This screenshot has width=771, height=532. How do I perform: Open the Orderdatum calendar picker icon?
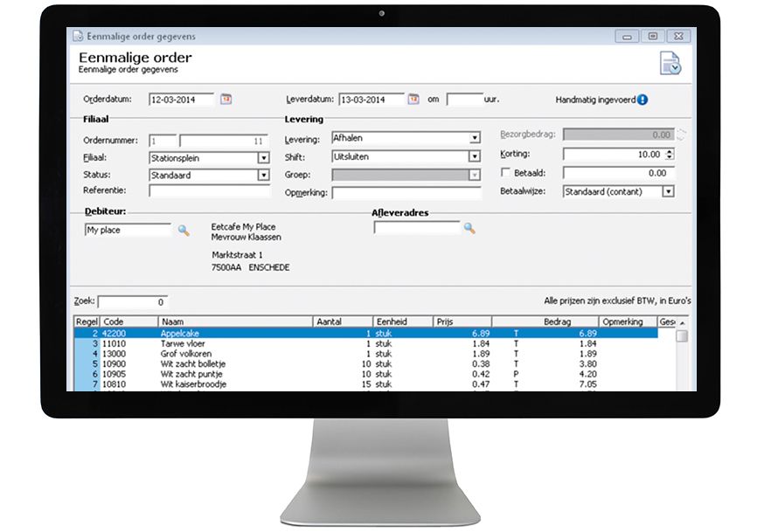[226, 100]
